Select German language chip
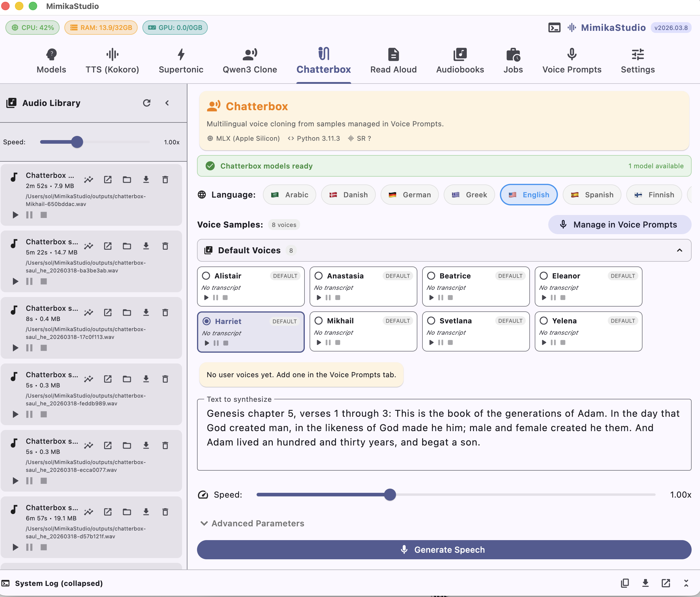Viewport: 700px width, 597px height. coord(410,195)
